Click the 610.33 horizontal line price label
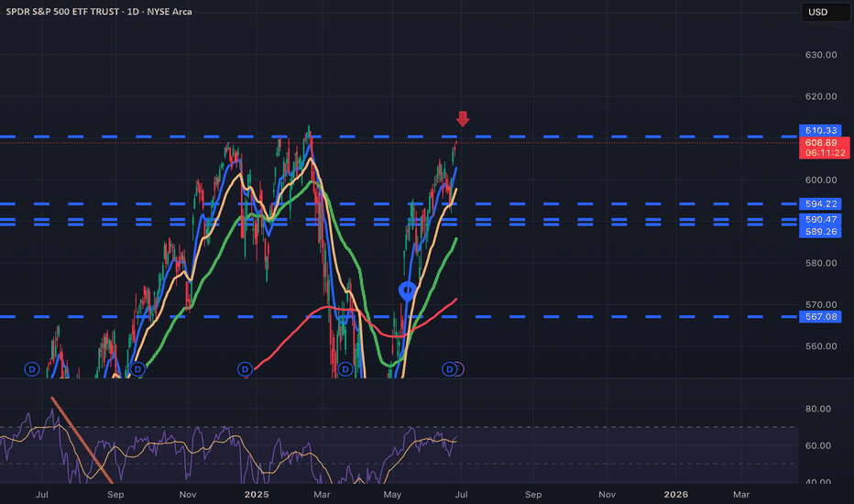This screenshot has height=504, width=854. (820, 130)
